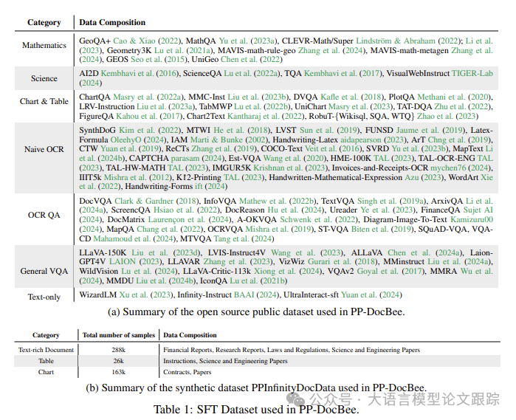
Task: Follow Kembhavi et al. (2017) TQA citation
Action: [343, 73]
